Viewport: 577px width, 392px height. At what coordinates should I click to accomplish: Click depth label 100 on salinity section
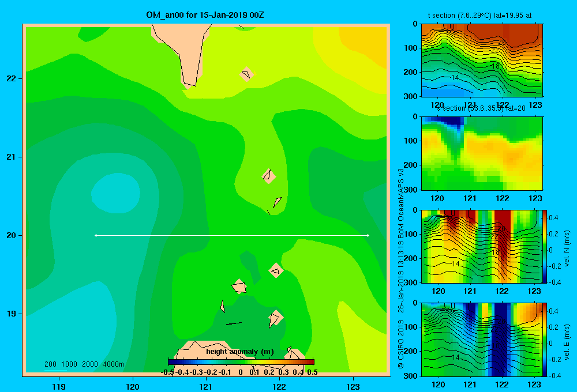411,141
